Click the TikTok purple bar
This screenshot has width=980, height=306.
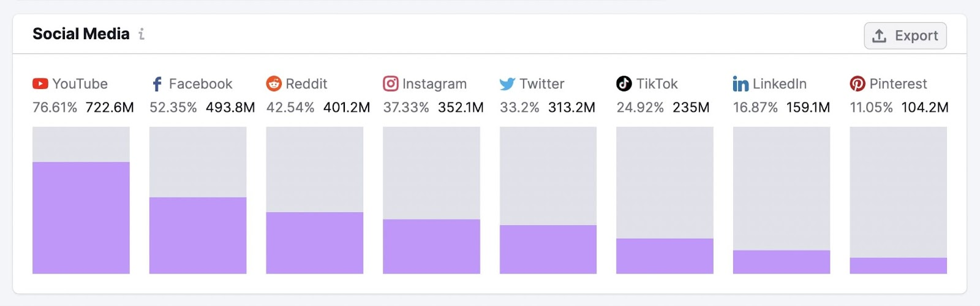coord(665,256)
